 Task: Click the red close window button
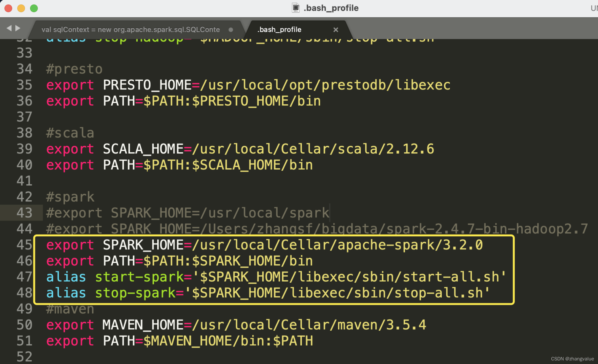pos(8,8)
